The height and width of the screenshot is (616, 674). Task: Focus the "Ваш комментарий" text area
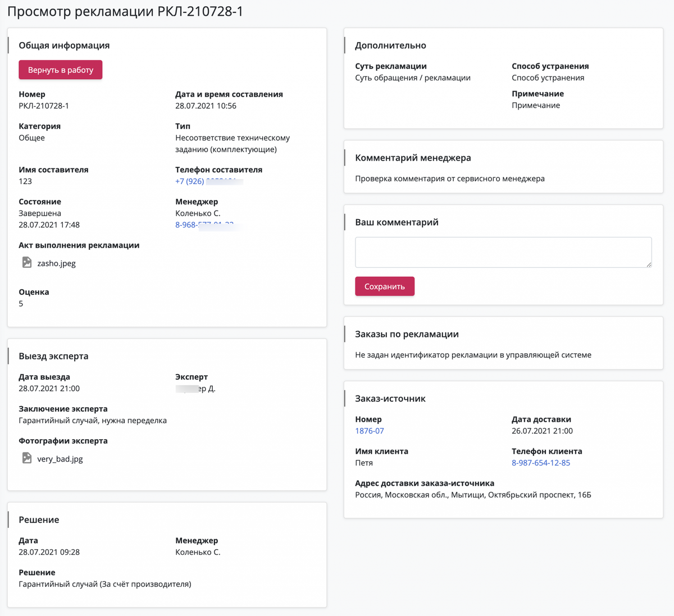point(503,252)
